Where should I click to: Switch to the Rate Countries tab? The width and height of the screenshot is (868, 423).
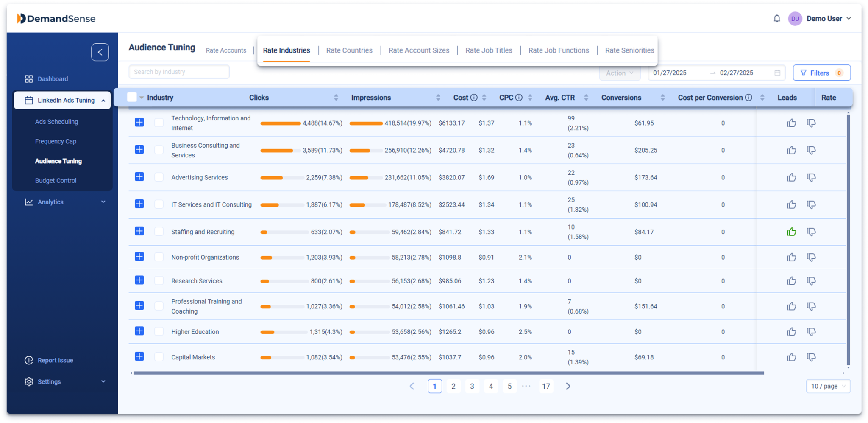click(x=349, y=50)
